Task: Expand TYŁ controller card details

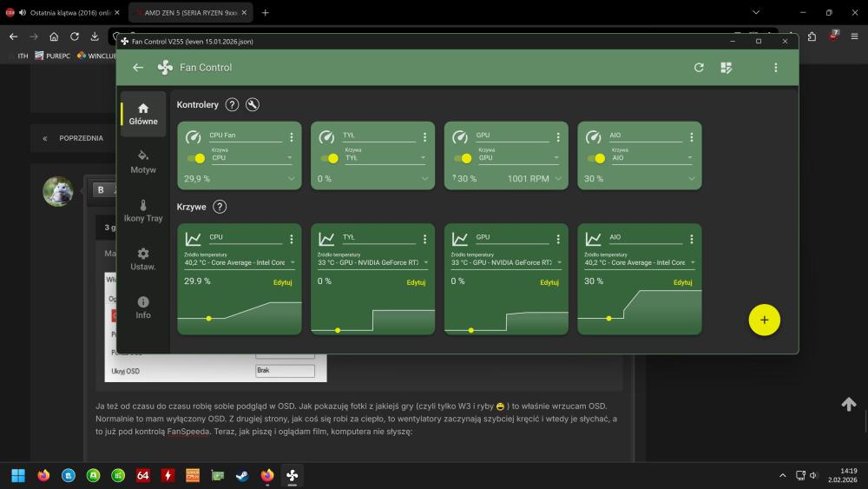Action: click(x=424, y=179)
